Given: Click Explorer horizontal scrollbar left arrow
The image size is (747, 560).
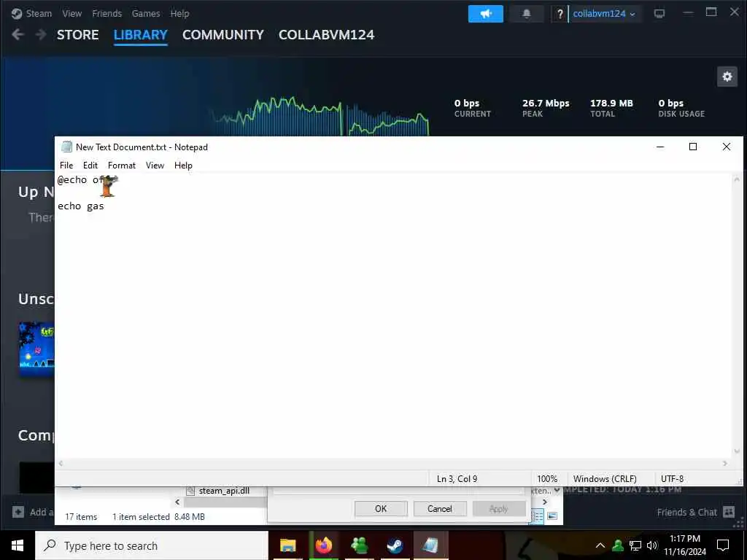Looking at the screenshot, I should pyautogui.click(x=177, y=502).
